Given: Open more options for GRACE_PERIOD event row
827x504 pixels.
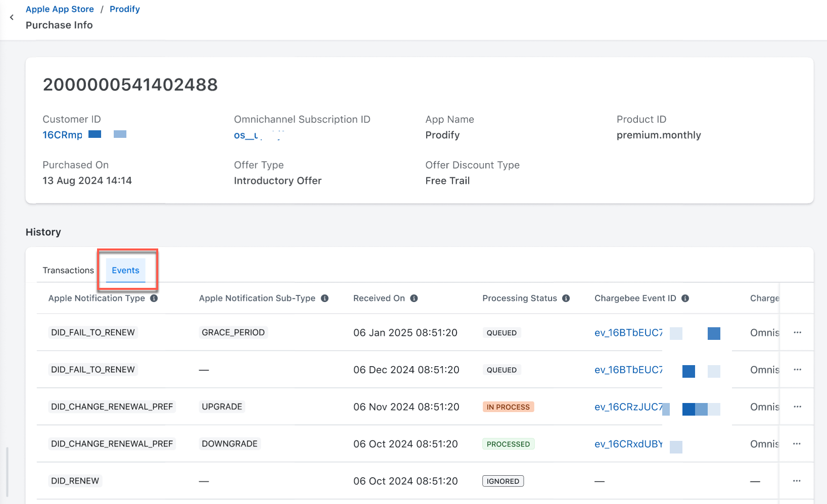Looking at the screenshot, I should tap(797, 332).
